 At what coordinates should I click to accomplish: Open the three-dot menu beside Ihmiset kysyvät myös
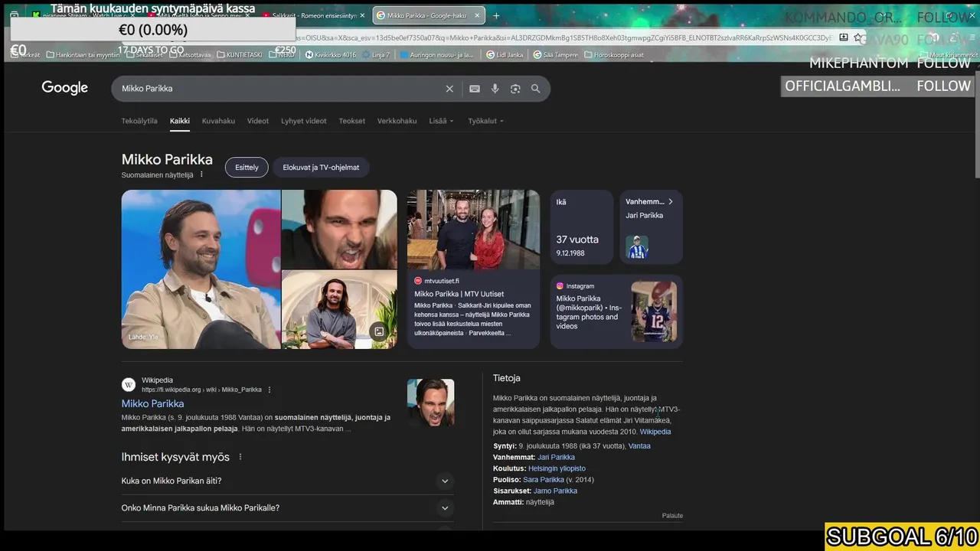tap(240, 457)
